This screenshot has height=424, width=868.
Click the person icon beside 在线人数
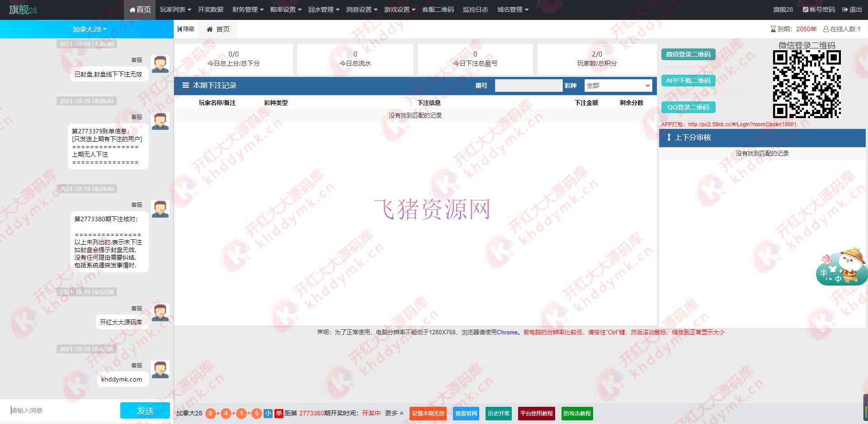pyautogui.click(x=826, y=29)
